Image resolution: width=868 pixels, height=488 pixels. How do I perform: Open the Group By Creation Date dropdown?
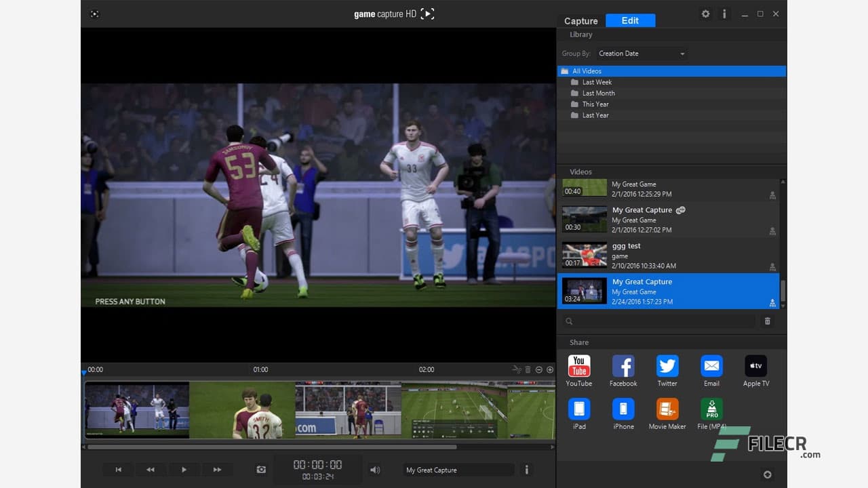[641, 54]
